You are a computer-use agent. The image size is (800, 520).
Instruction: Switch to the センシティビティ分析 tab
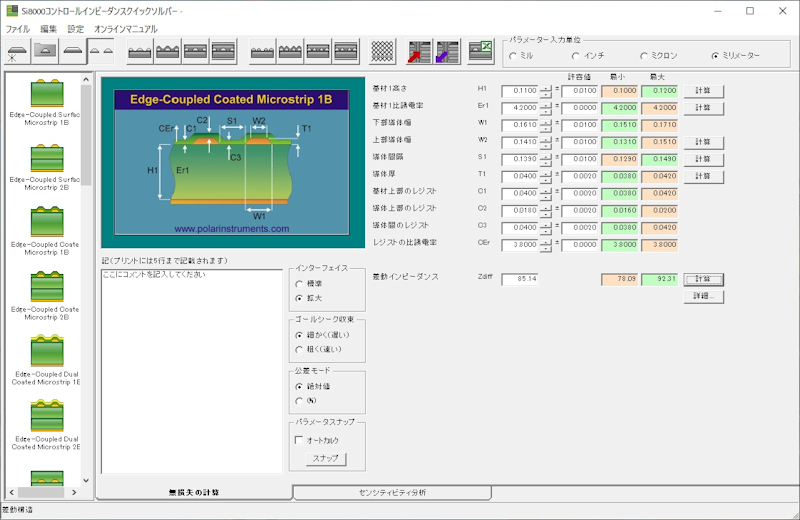coord(392,493)
